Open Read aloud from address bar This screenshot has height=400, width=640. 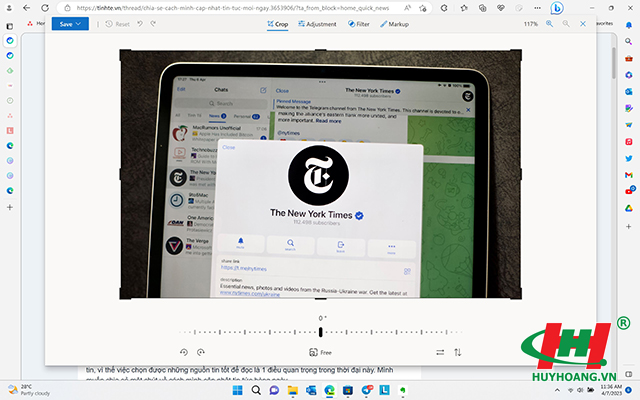click(x=407, y=8)
